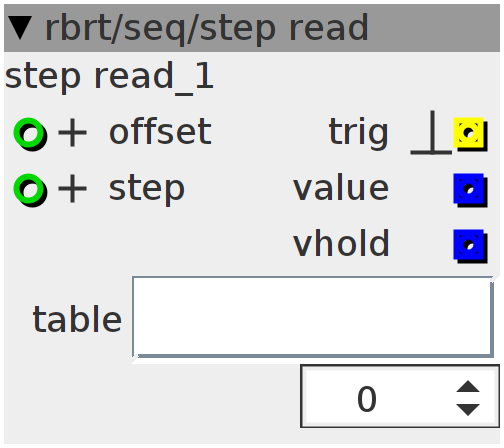Click the blue vhold outlet connector

pos(470,246)
